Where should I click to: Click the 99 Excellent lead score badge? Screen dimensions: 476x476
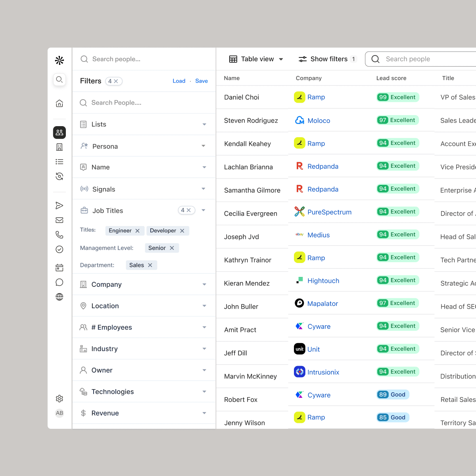click(398, 97)
